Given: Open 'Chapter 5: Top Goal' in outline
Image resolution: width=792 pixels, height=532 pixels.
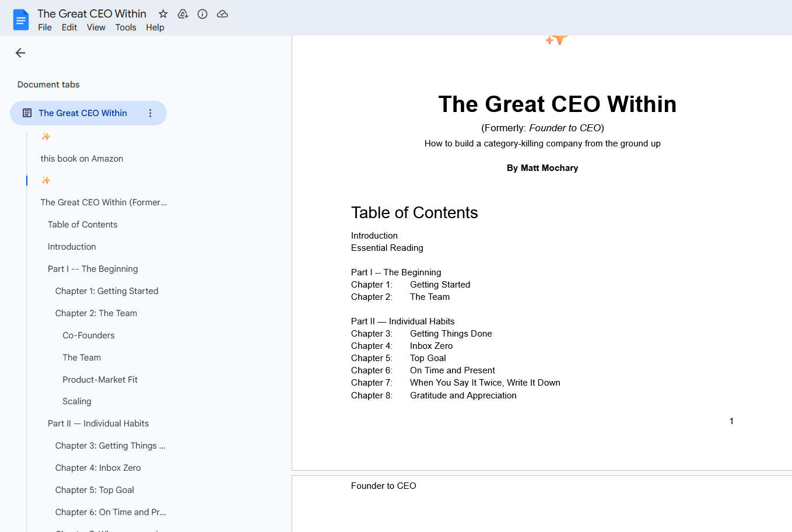Looking at the screenshot, I should [x=94, y=490].
